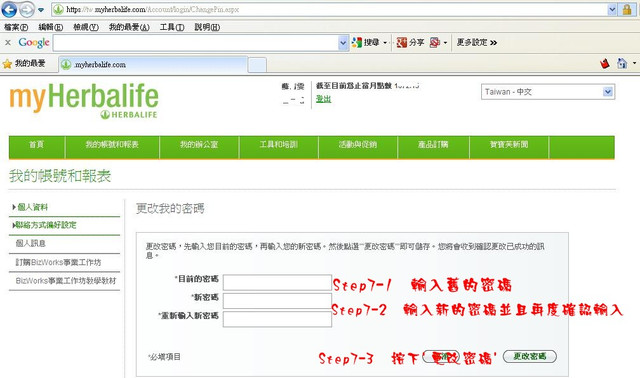Select the myherbalife.com browser tab
This screenshot has width=640, height=378.
coord(153,64)
